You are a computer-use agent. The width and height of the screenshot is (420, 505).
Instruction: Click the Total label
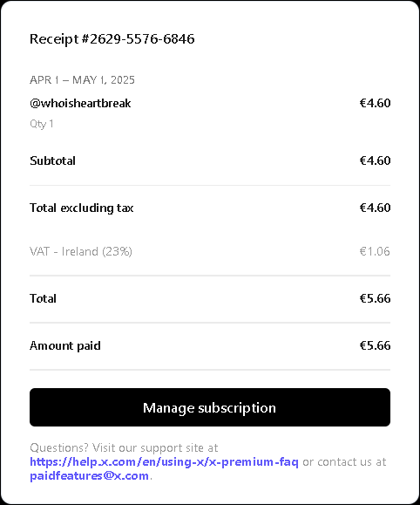tap(43, 298)
